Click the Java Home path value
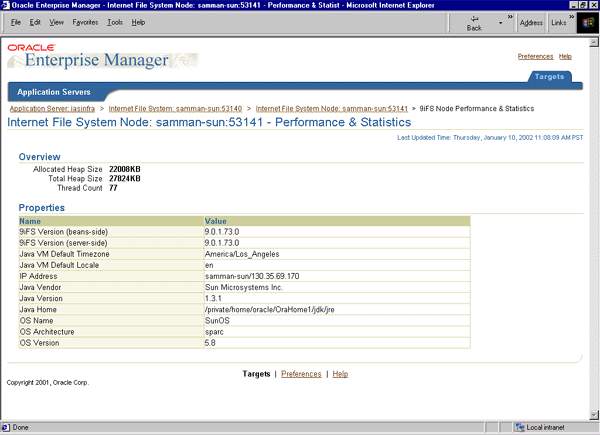 click(270, 310)
